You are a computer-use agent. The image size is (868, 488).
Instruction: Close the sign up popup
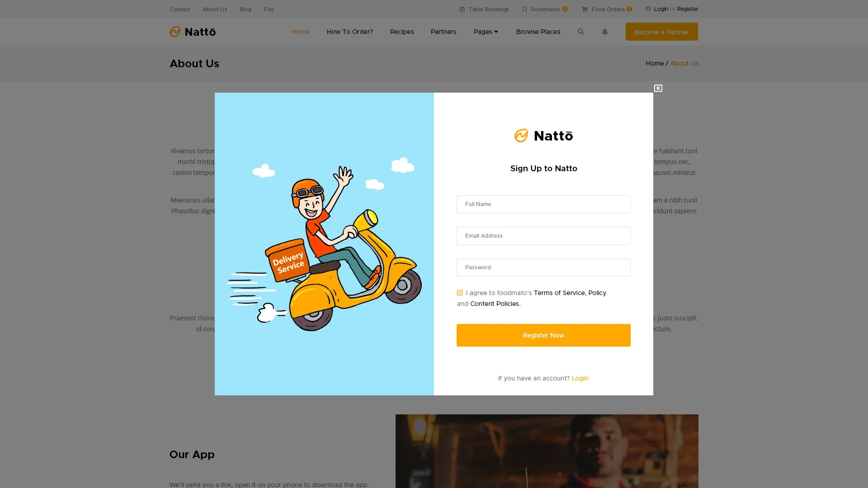coord(658,88)
